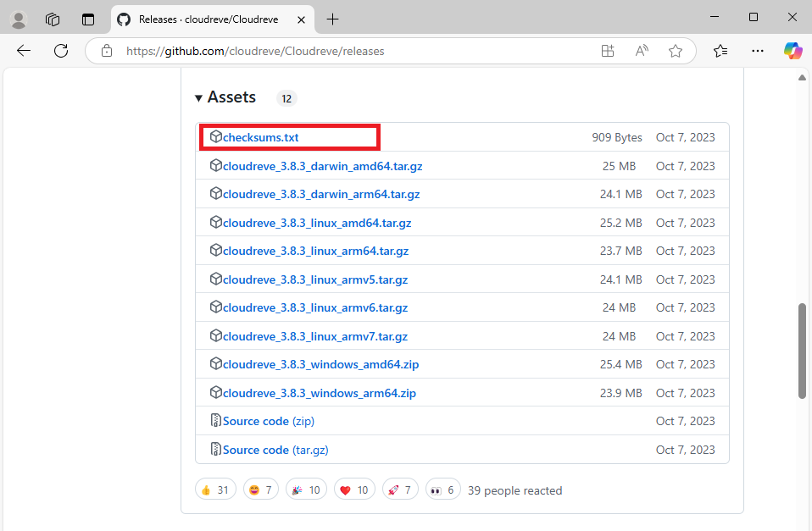Click the 39 people reacted text
Image resolution: width=812 pixels, height=531 pixels.
pyautogui.click(x=514, y=490)
